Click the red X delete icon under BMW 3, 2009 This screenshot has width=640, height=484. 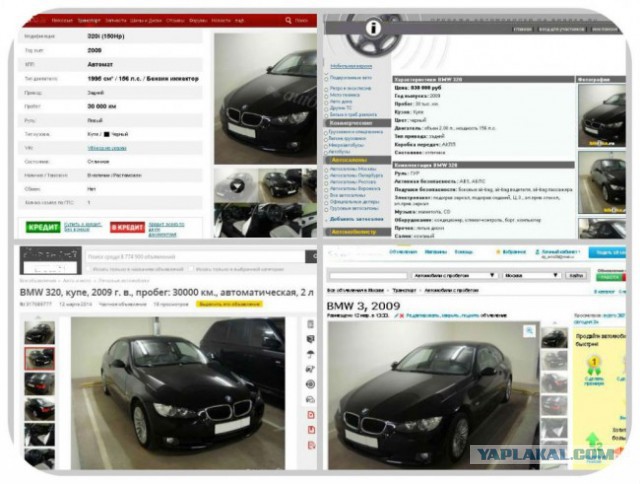pos(402,315)
